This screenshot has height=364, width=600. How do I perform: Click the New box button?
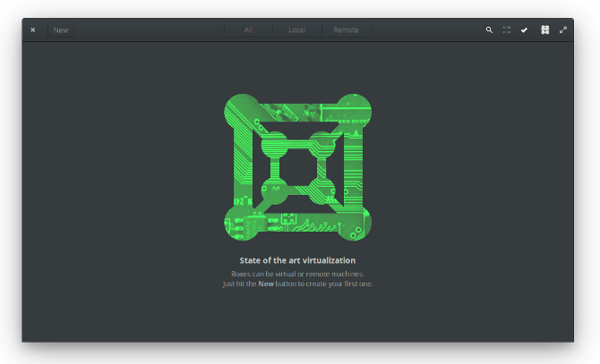tap(61, 30)
